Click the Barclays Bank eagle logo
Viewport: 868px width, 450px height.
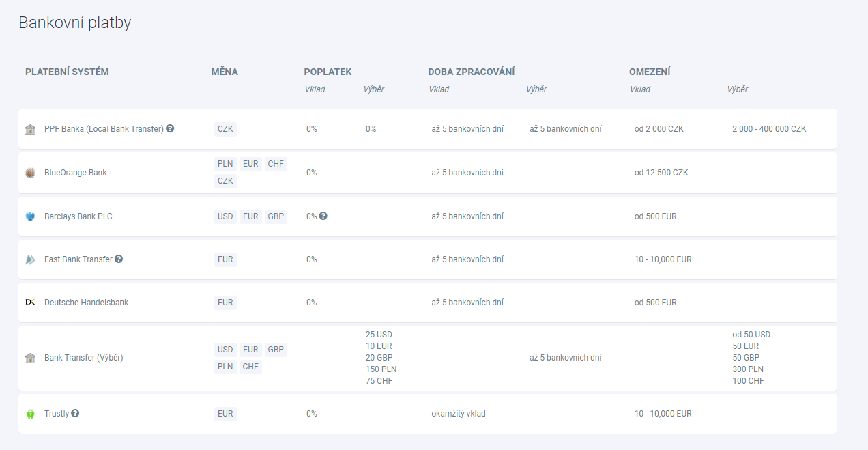click(x=30, y=216)
